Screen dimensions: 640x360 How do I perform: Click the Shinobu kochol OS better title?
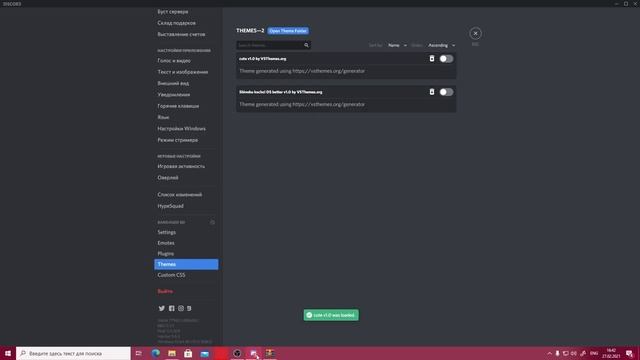[x=280, y=92]
